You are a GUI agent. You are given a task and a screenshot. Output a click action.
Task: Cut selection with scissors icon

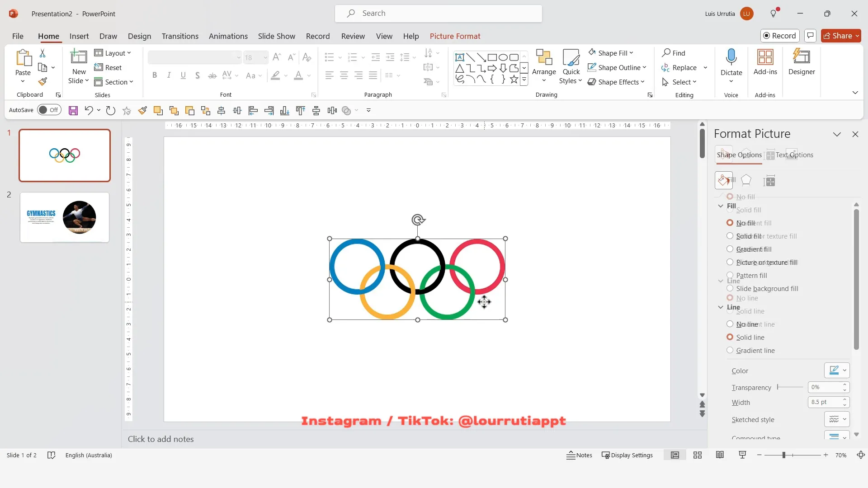click(x=42, y=53)
